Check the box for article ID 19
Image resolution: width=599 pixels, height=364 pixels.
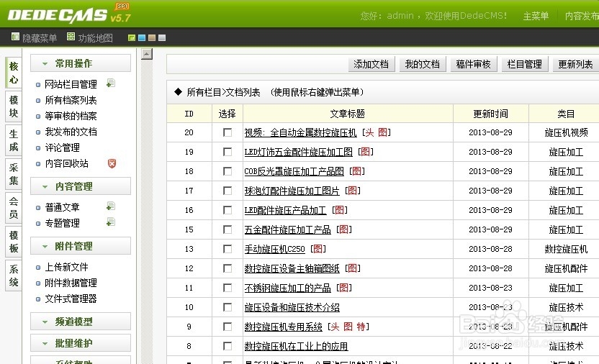pyautogui.click(x=228, y=152)
